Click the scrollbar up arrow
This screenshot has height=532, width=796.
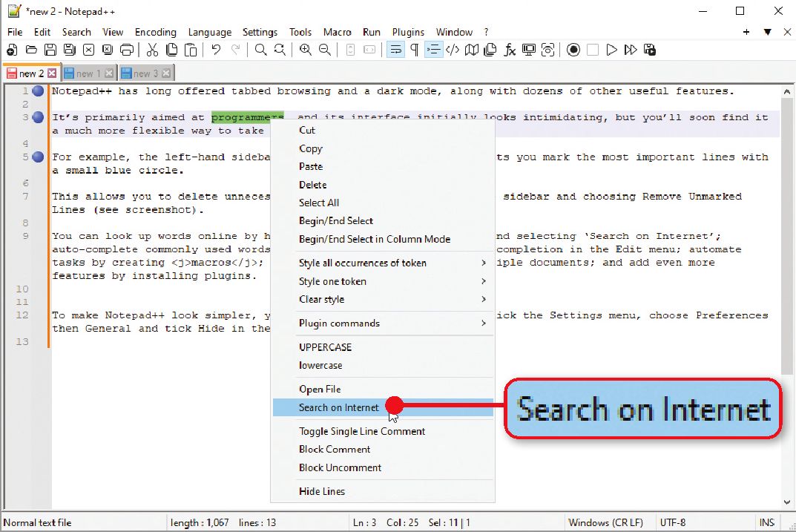(787, 92)
